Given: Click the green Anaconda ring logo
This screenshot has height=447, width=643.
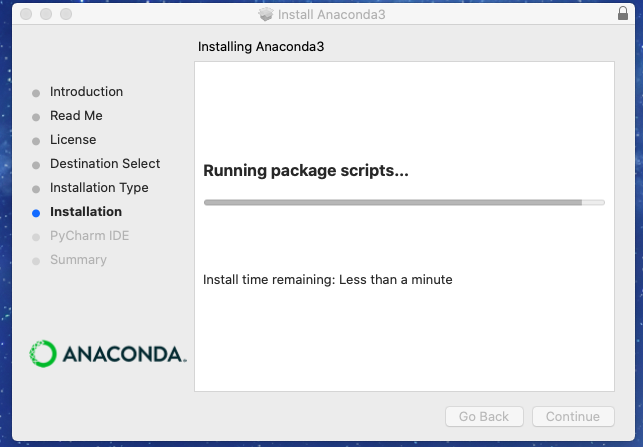Looking at the screenshot, I should click(43, 353).
